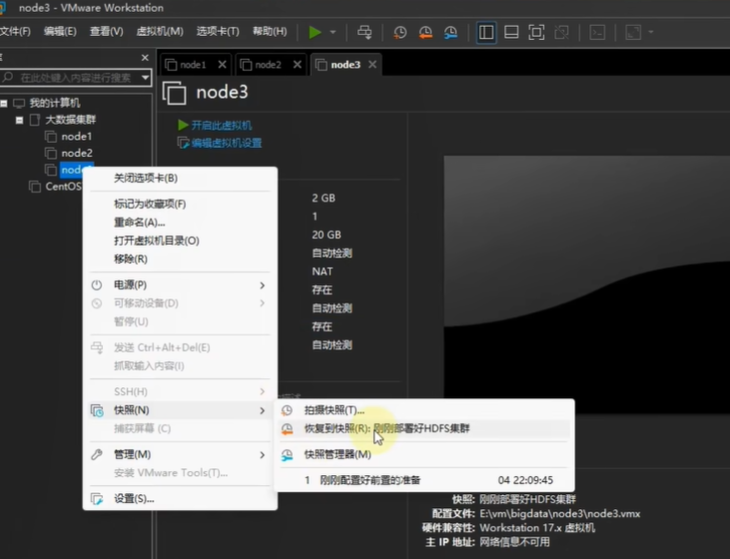Close the library sidebar panel

145,58
